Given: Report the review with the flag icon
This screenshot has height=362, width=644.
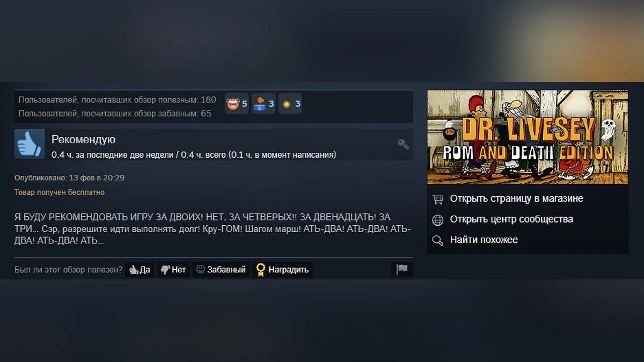Looking at the screenshot, I should click(x=402, y=270).
